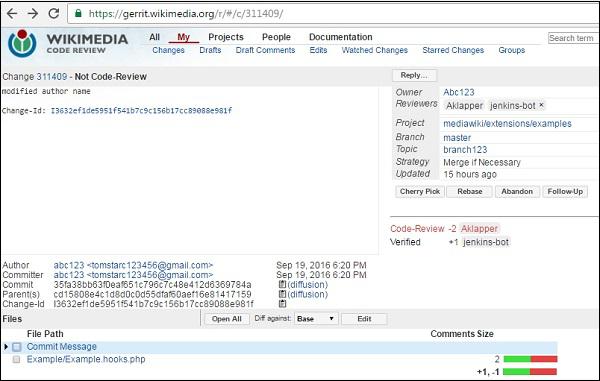
Task: Remove jenkins-bot reviewer with x
Action: [x=541, y=105]
